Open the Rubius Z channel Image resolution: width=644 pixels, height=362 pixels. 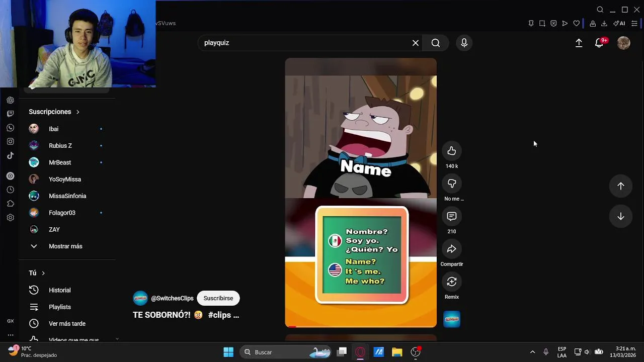click(67, 146)
